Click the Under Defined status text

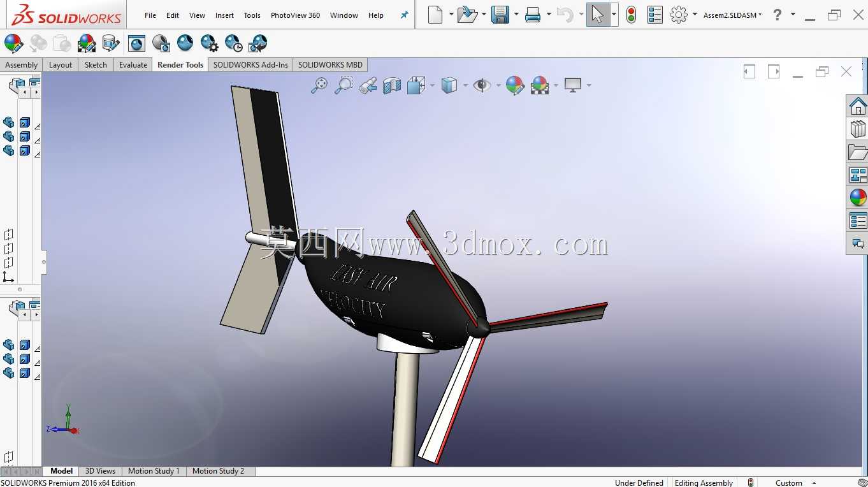[639, 483]
